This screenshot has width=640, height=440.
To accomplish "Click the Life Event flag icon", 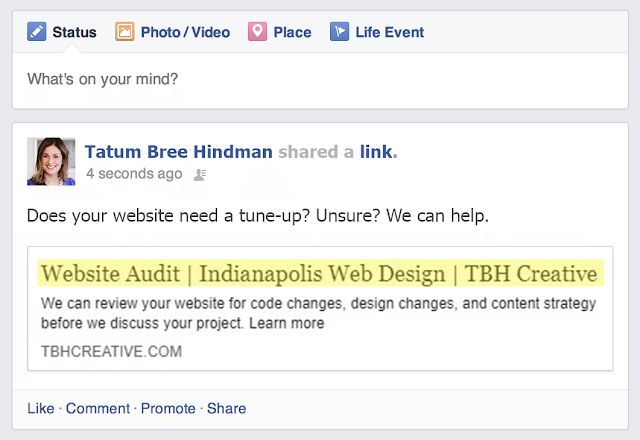I will [x=339, y=32].
